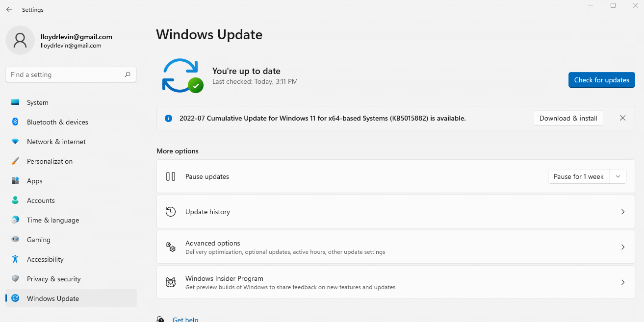Select the System sidebar icon
Image resolution: width=644 pixels, height=322 pixels.
tap(15, 102)
